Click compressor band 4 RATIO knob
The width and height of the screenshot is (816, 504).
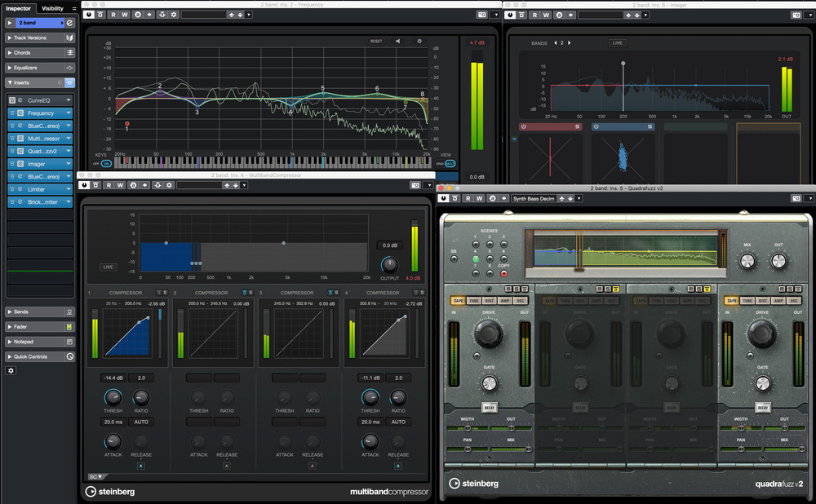coord(398,398)
